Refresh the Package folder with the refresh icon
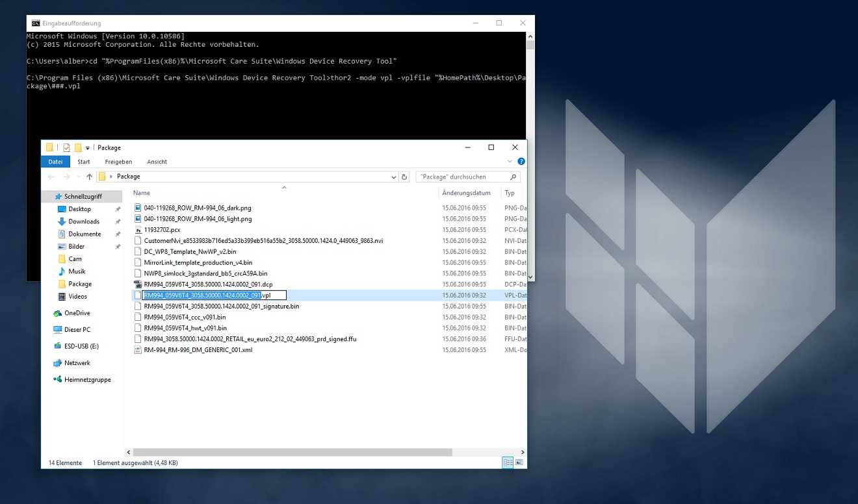This screenshot has width=858, height=504. tap(404, 176)
